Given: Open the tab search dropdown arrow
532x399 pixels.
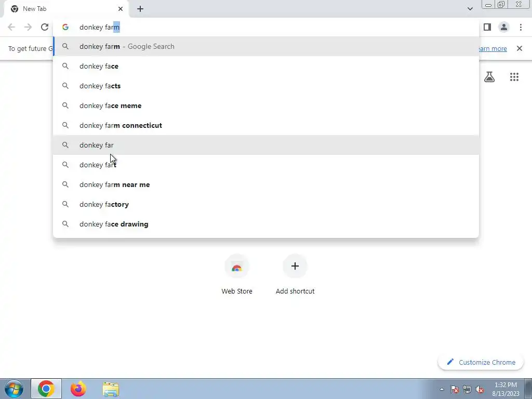Looking at the screenshot, I should tap(470, 9).
